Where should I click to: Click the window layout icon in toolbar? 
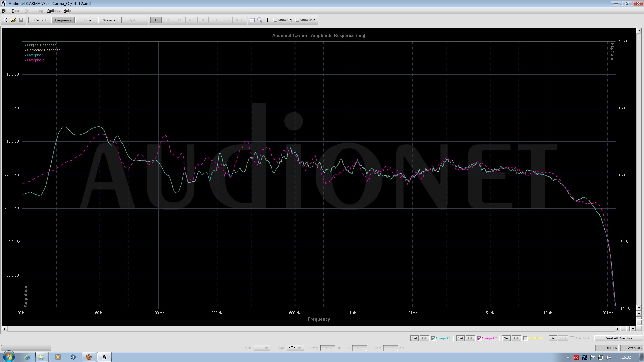coord(252,20)
